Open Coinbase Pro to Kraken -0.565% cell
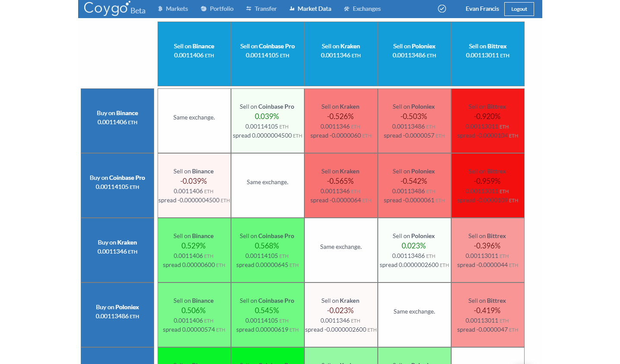620x364 pixels. coord(341,185)
